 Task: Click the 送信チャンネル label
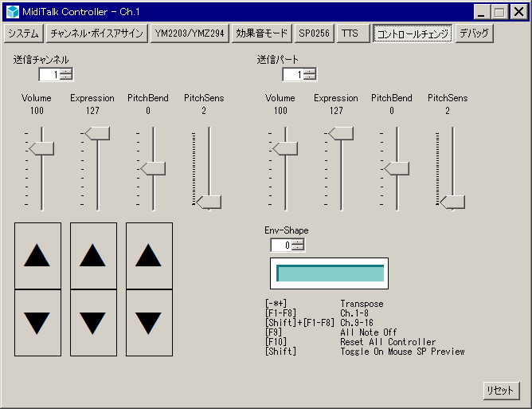tap(41, 60)
